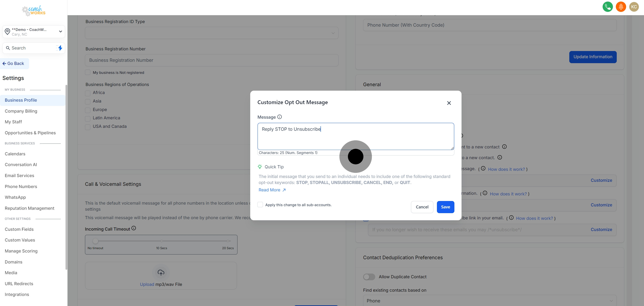Screen dimensions: 644x306
Task: Open the orange notifications bell
Action: (x=621, y=7)
